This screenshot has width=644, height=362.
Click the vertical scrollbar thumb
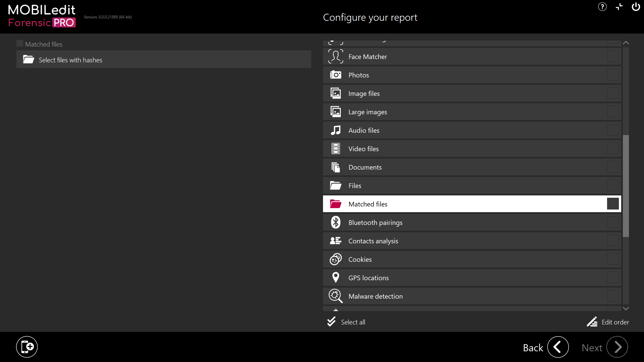pyautogui.click(x=626, y=186)
